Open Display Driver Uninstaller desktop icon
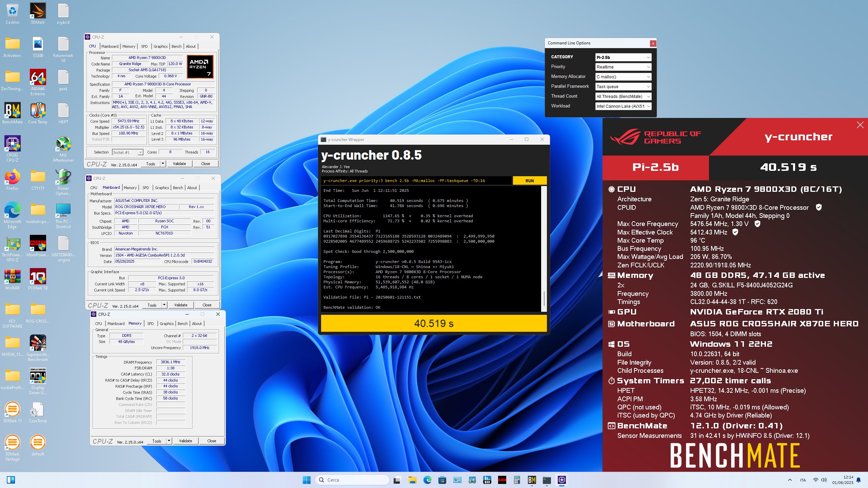The height and width of the screenshot is (488, 868). [38, 381]
